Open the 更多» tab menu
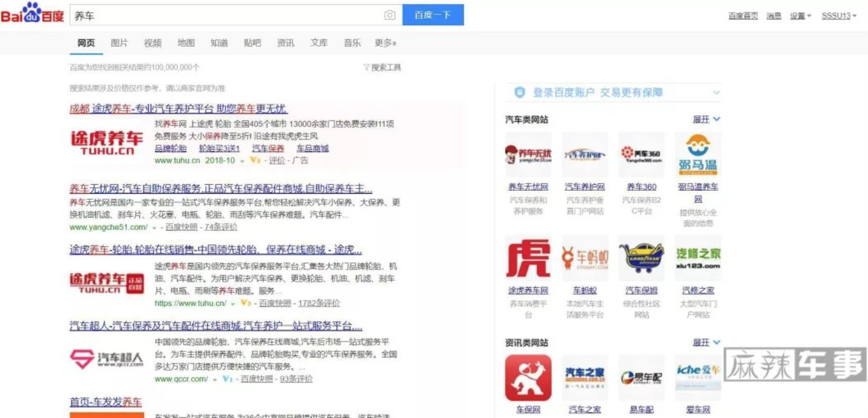868x418 pixels. tap(386, 43)
